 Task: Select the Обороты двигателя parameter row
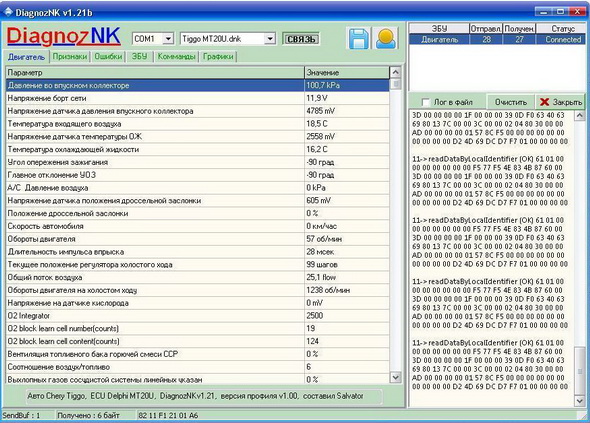click(198, 239)
